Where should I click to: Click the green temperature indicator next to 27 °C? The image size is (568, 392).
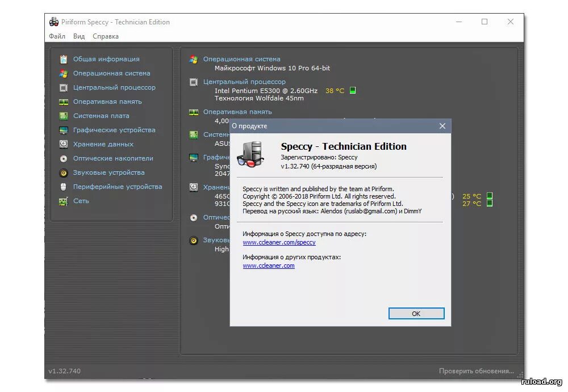[x=490, y=203]
